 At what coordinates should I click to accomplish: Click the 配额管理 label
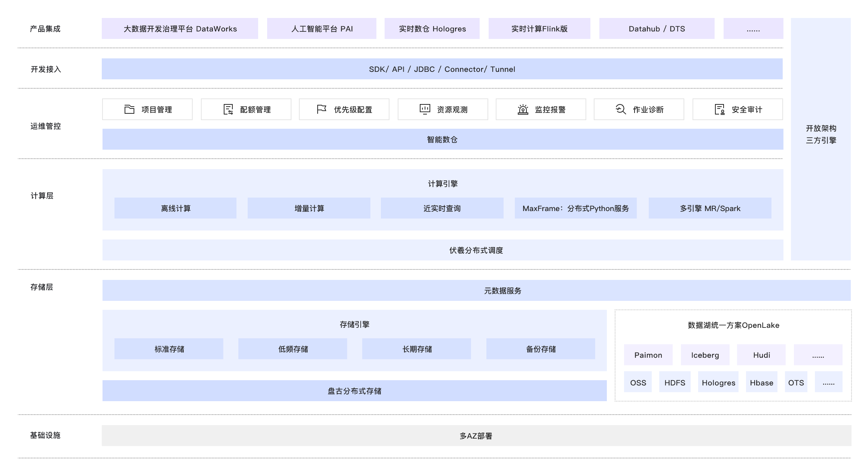(256, 110)
